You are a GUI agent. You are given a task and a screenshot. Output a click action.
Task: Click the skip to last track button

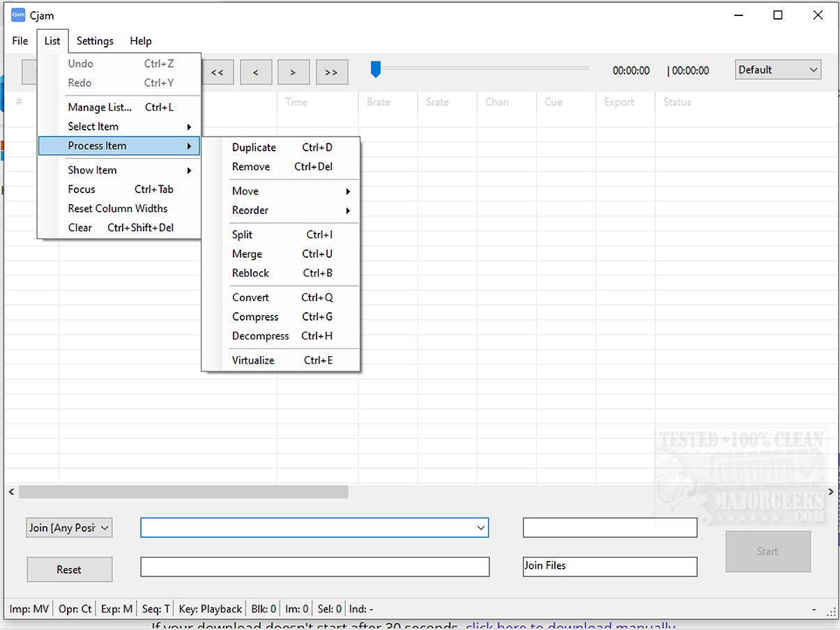[331, 72]
